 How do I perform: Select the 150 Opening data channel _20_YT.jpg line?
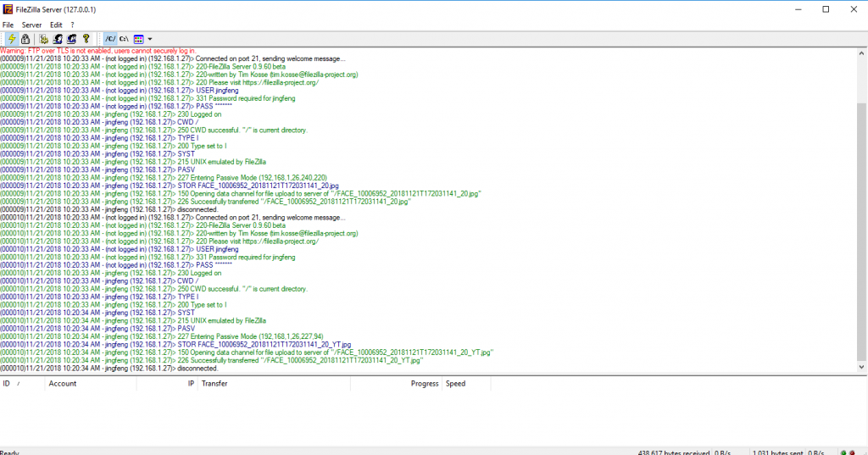247,352
